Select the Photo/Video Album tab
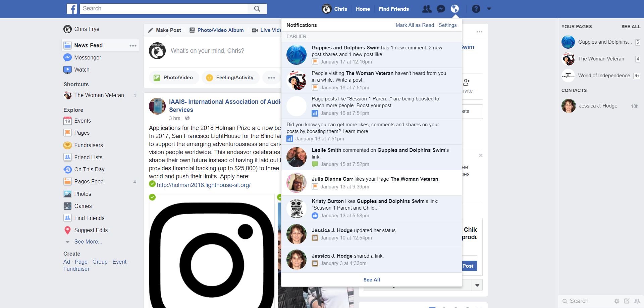This screenshot has height=308, width=644. 217,30
